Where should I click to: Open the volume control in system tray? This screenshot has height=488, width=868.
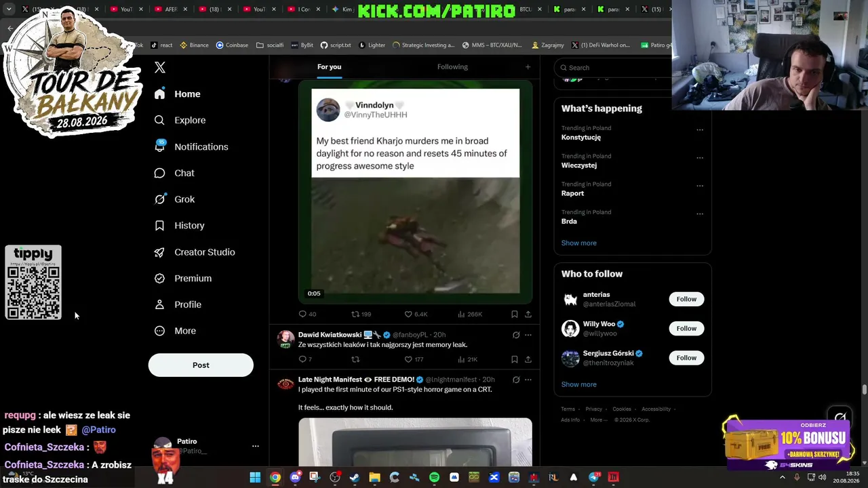tap(822, 477)
